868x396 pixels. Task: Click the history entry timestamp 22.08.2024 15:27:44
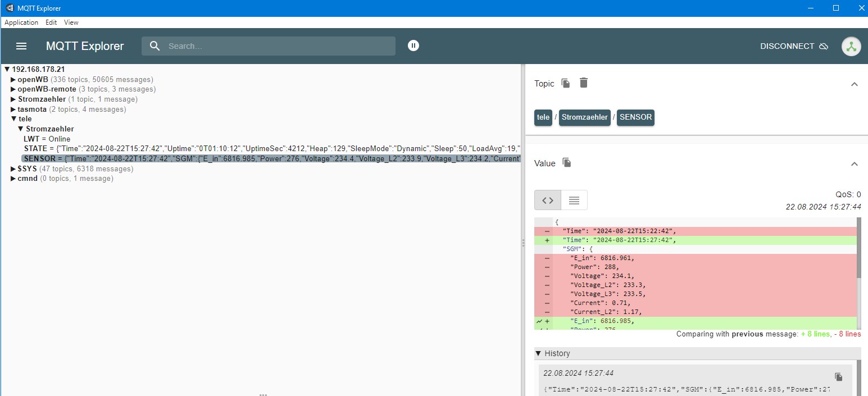[x=578, y=373]
